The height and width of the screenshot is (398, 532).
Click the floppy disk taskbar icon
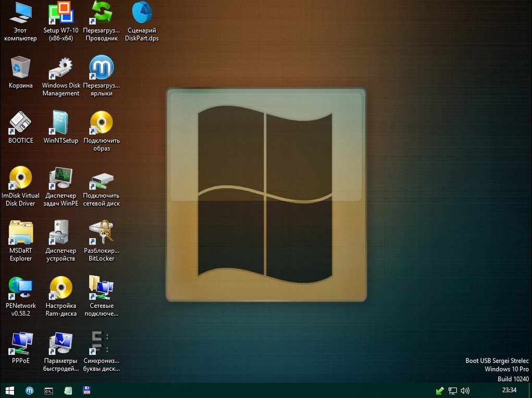[x=86, y=391]
